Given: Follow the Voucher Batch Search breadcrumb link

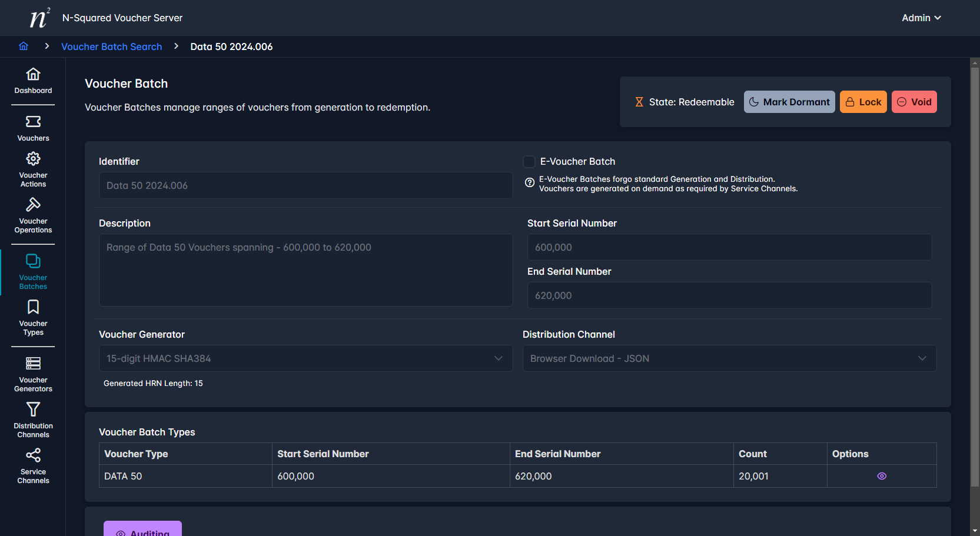Looking at the screenshot, I should (x=111, y=46).
